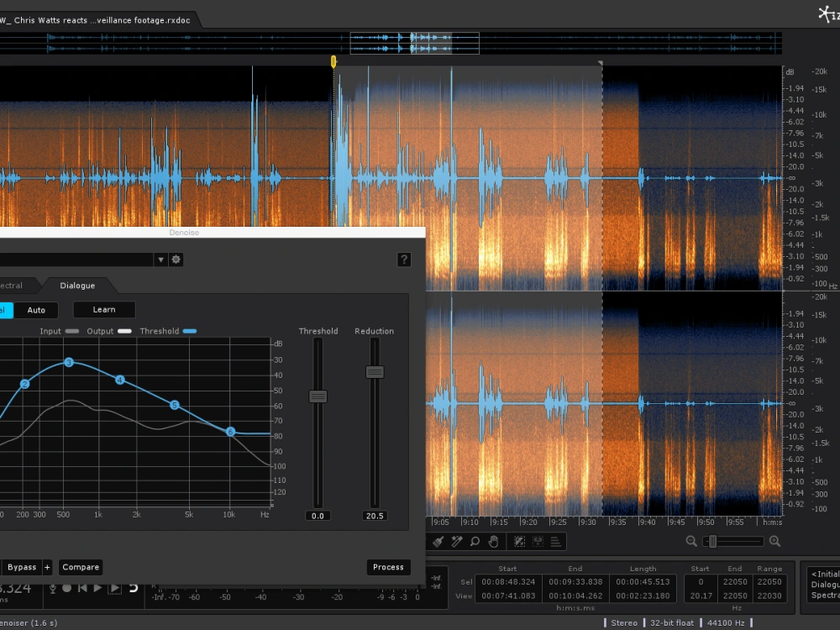This screenshot has width=840, height=630.
Task: Click the horizontal zoom slider handle
Action: [713, 542]
